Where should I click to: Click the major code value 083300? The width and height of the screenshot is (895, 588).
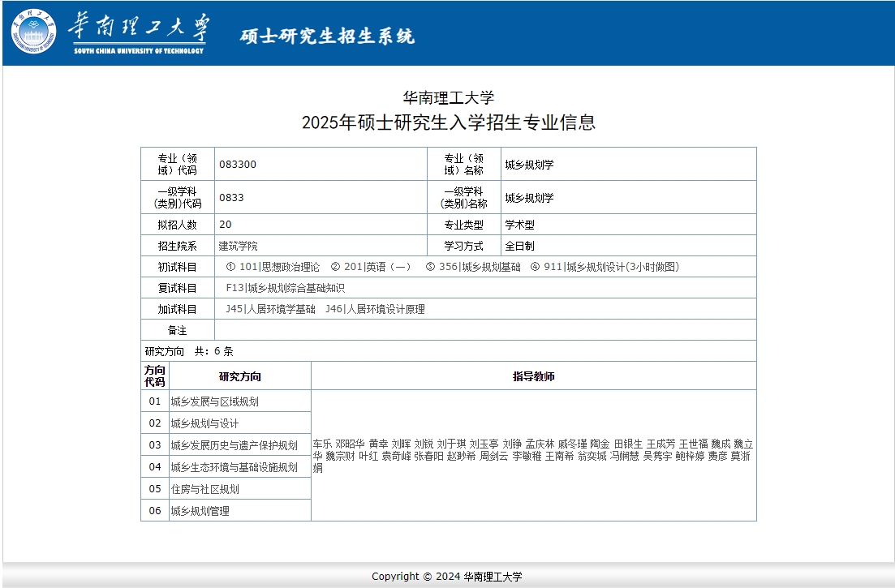point(238,165)
